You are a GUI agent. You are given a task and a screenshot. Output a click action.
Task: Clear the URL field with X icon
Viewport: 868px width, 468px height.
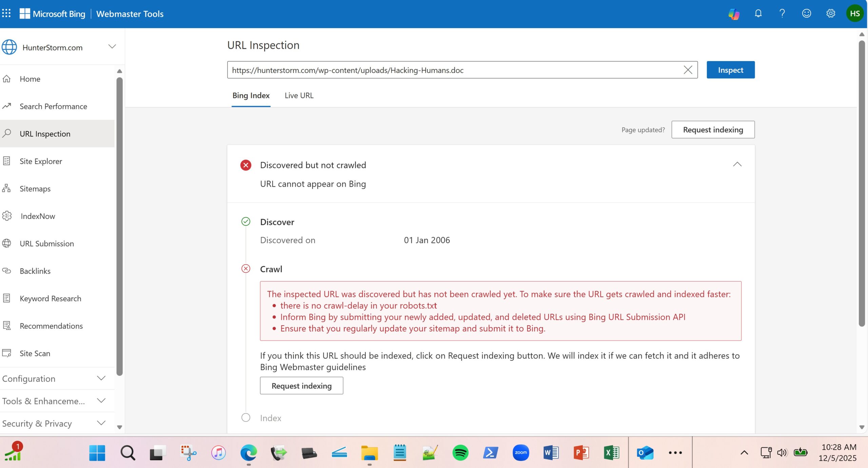click(x=688, y=70)
